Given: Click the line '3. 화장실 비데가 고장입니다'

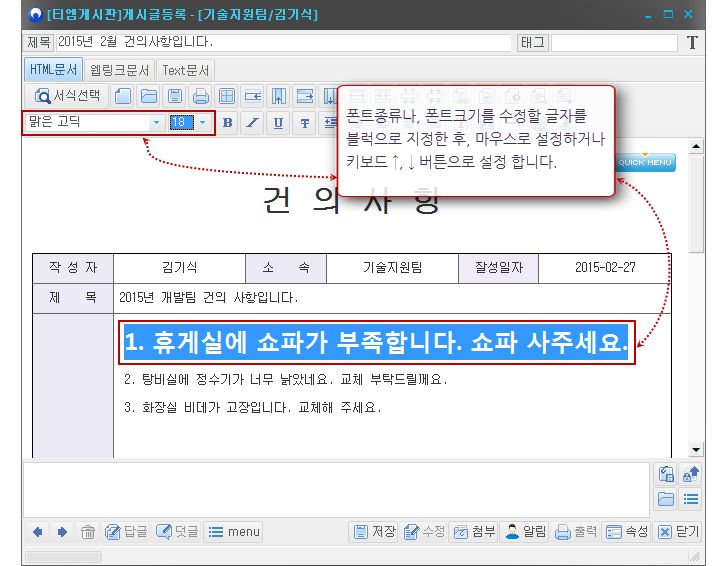Looking at the screenshot, I should [253, 407].
